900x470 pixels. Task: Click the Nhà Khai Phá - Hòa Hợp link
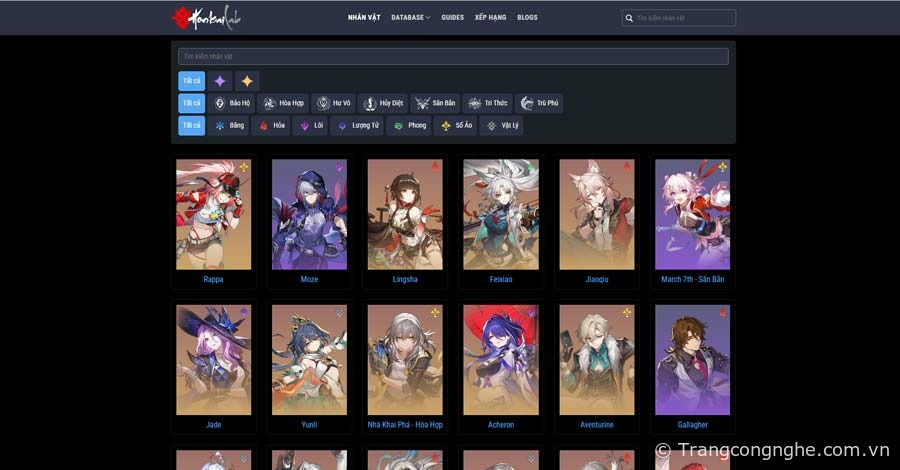(405, 425)
